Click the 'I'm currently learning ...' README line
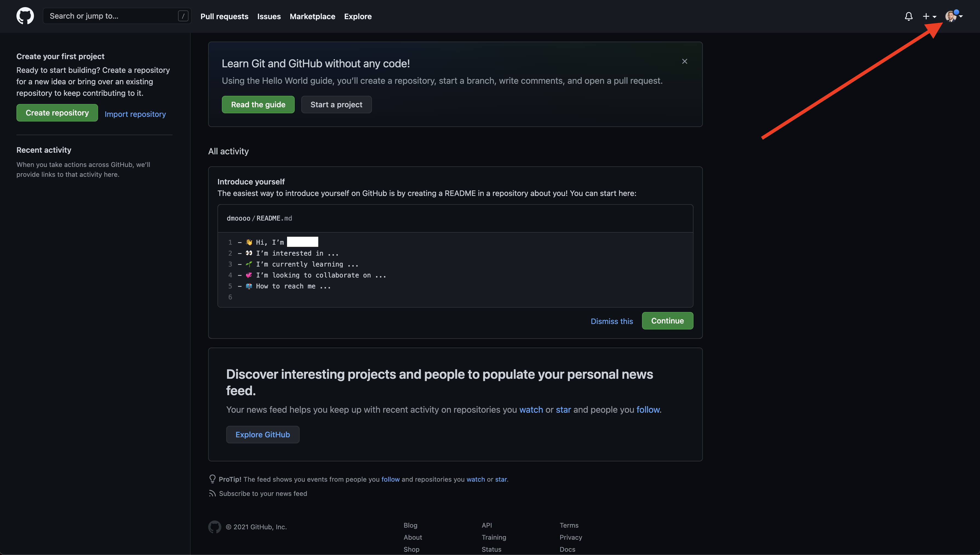The height and width of the screenshot is (555, 980). [307, 264]
